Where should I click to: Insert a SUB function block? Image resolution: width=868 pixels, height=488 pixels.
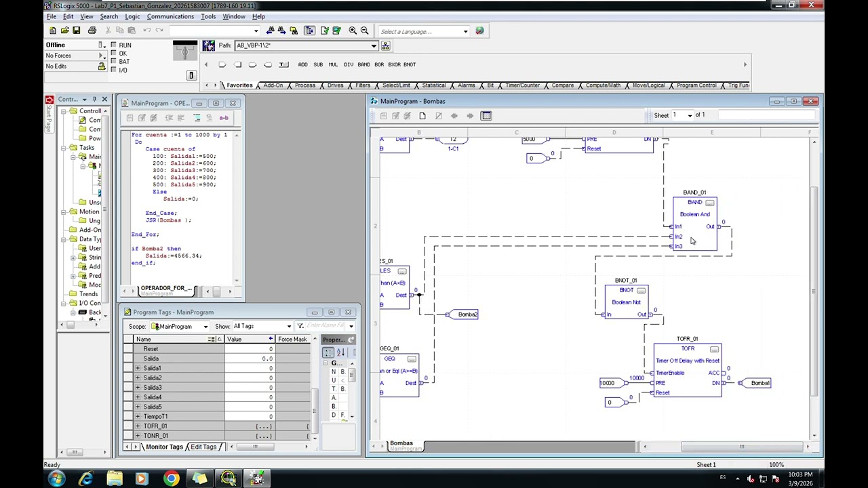tap(318, 64)
